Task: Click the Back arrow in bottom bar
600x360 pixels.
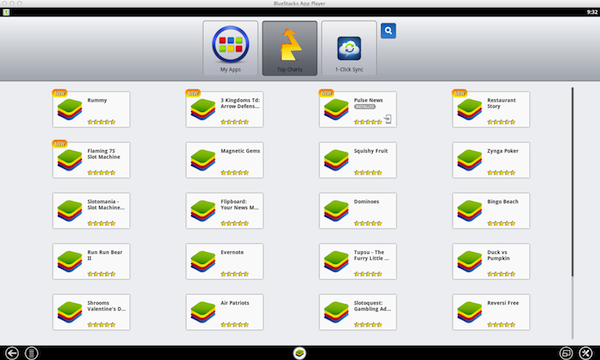Action: [11, 353]
